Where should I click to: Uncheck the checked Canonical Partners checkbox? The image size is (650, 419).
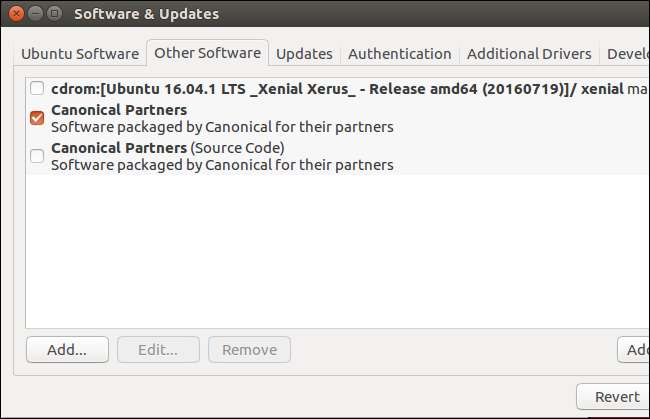[x=37, y=118]
